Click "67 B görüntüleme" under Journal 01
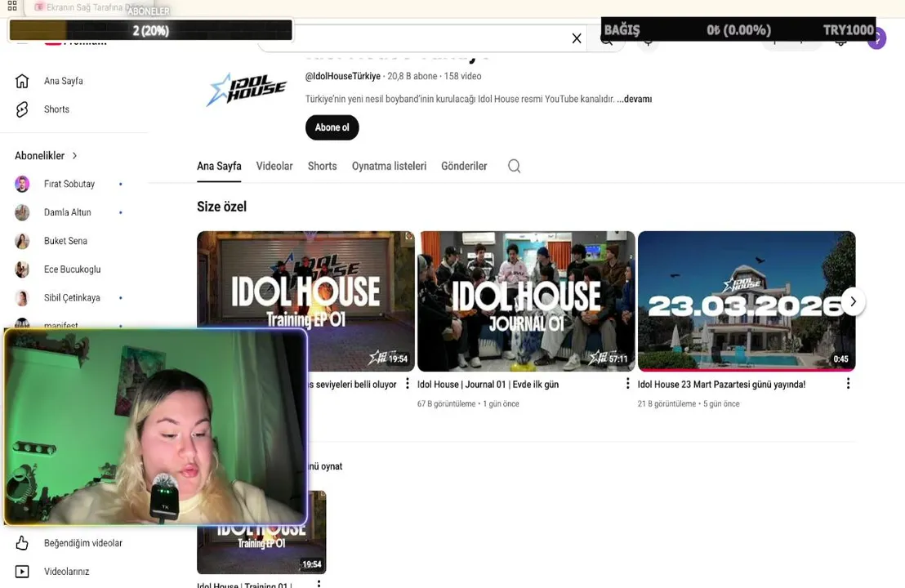905x588 pixels. (x=446, y=404)
